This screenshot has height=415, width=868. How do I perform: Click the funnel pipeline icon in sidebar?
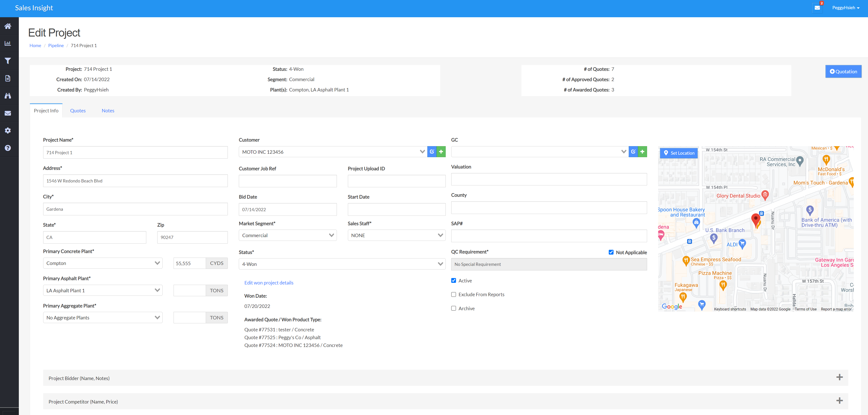point(8,61)
